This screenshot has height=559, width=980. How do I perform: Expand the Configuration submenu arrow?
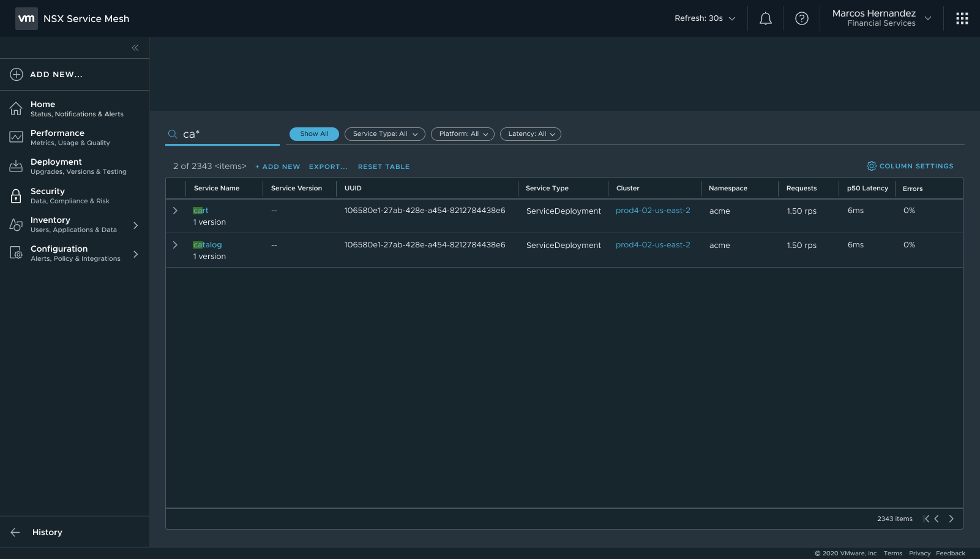[136, 254]
